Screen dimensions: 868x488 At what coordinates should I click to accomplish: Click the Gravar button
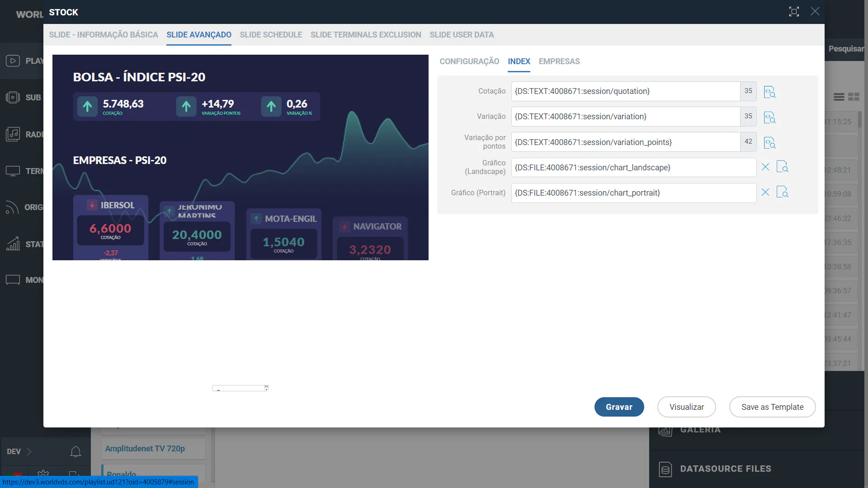[619, 407]
